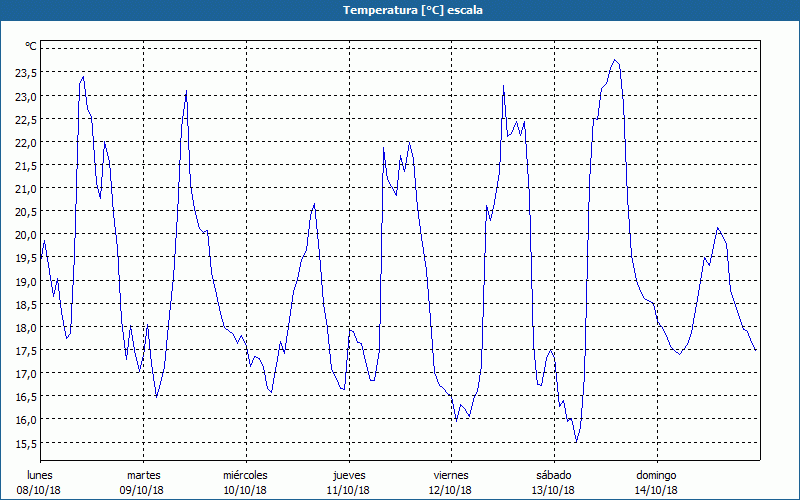Click the date 12/10/18
Image resolution: width=800 pixels, height=500 pixels.
point(451,490)
